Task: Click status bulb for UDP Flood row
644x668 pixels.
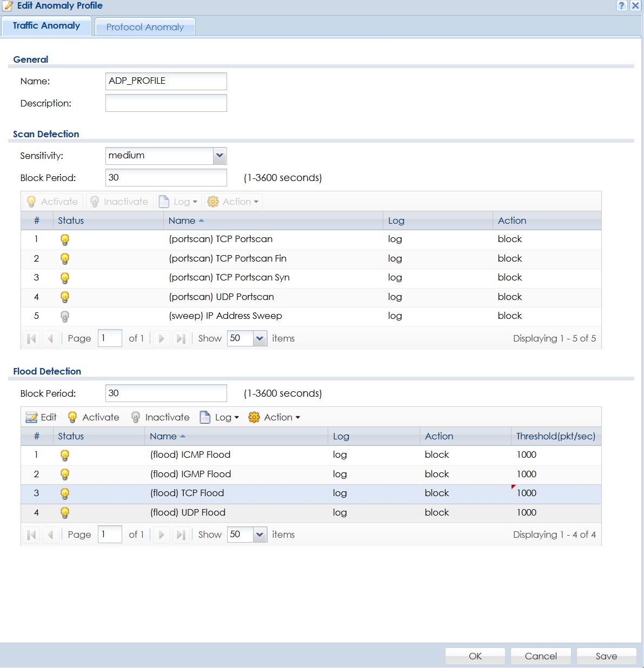Action: (65, 512)
